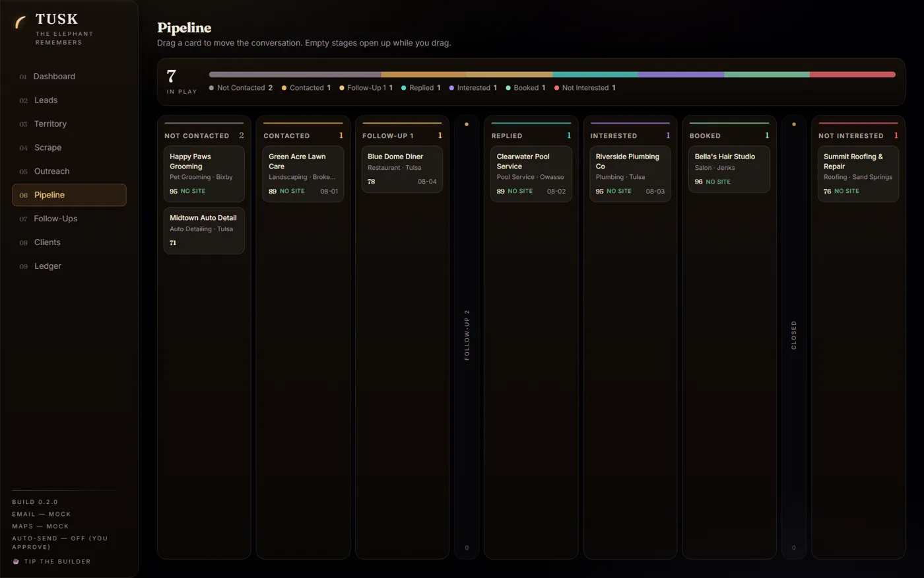Select the Blue Dome Diner card
Screen dimensions: 924x578
click(402, 169)
